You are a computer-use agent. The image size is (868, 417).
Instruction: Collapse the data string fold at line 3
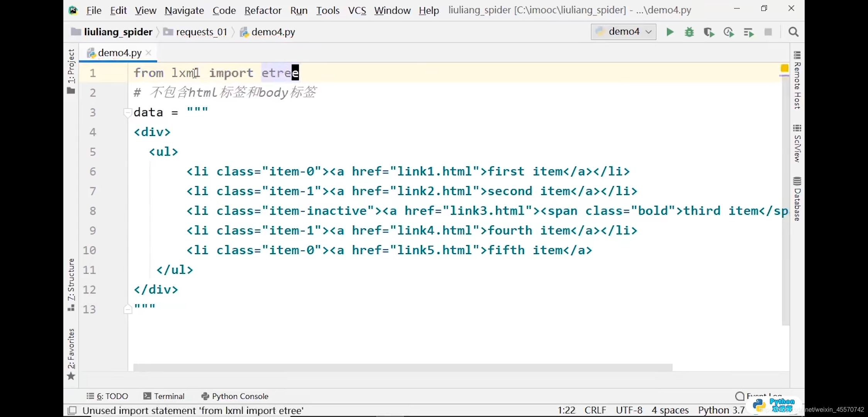(127, 113)
